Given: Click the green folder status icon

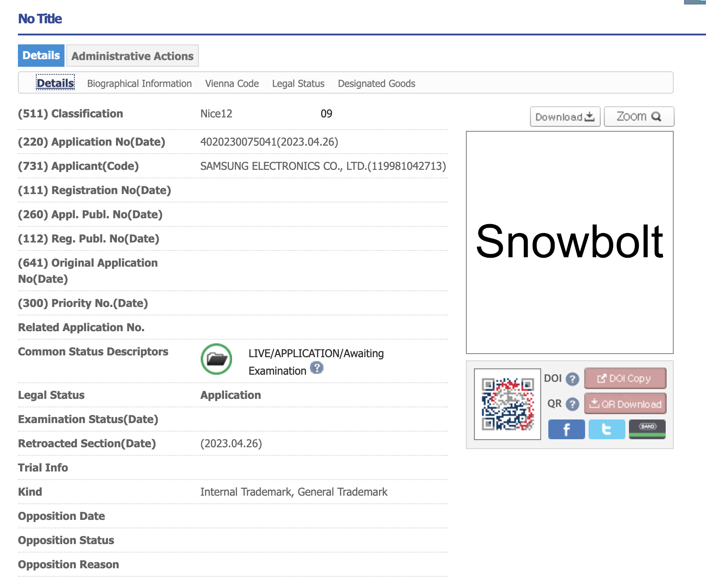Looking at the screenshot, I should click(x=216, y=359).
